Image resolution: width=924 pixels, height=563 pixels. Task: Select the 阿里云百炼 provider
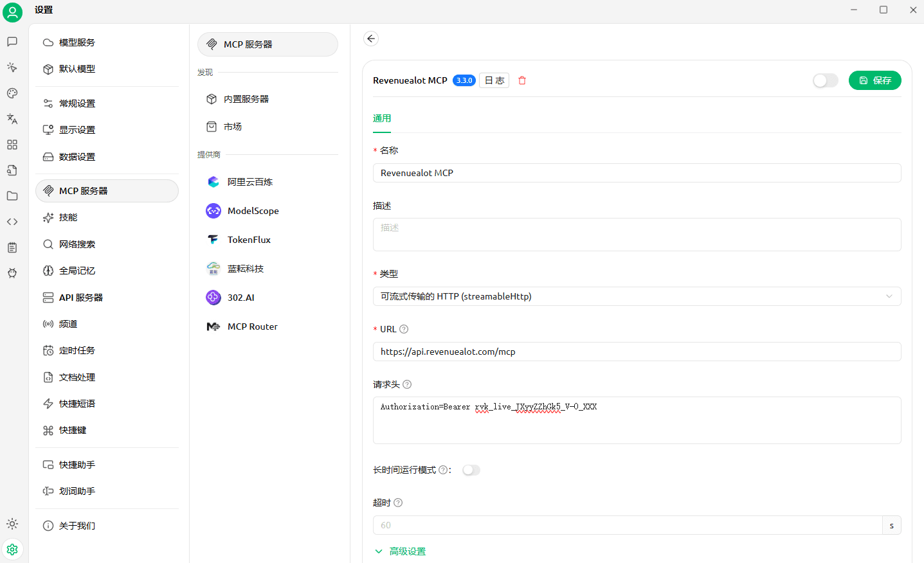pyautogui.click(x=267, y=182)
